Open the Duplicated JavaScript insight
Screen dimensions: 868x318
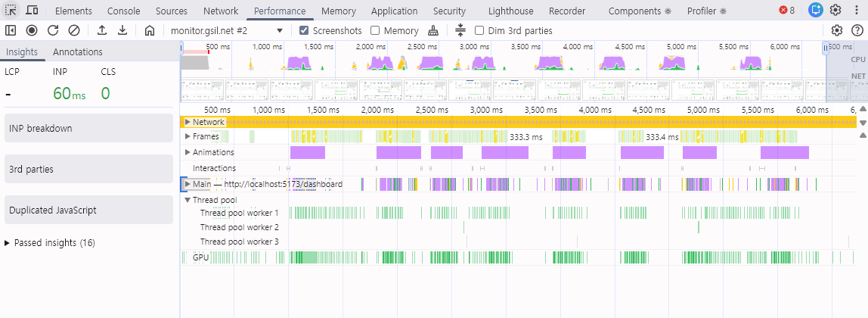click(88, 210)
